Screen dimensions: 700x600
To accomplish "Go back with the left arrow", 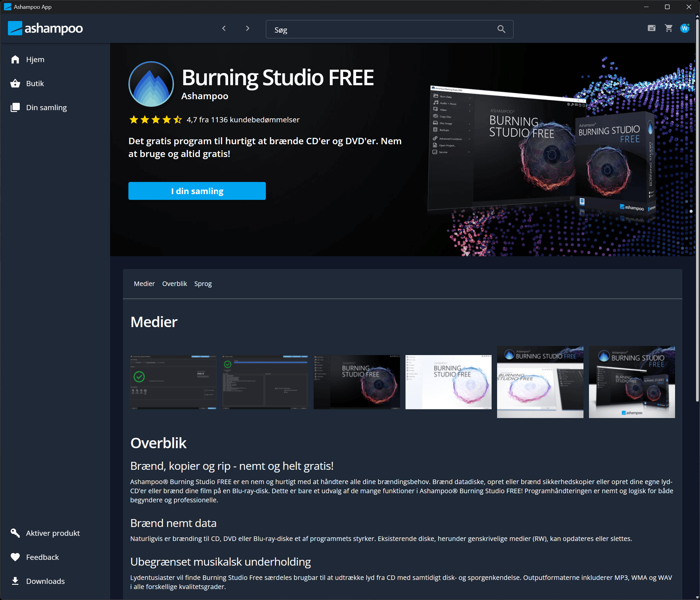I will coord(224,28).
